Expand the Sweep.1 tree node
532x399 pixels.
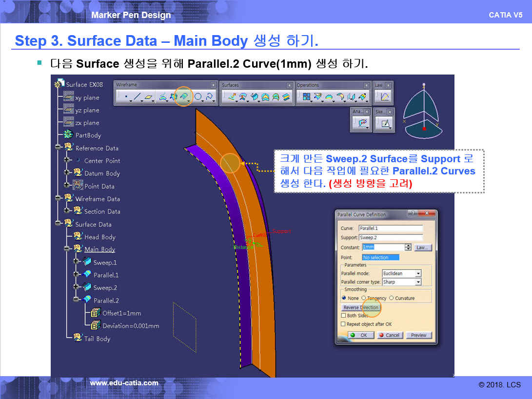[x=76, y=262]
